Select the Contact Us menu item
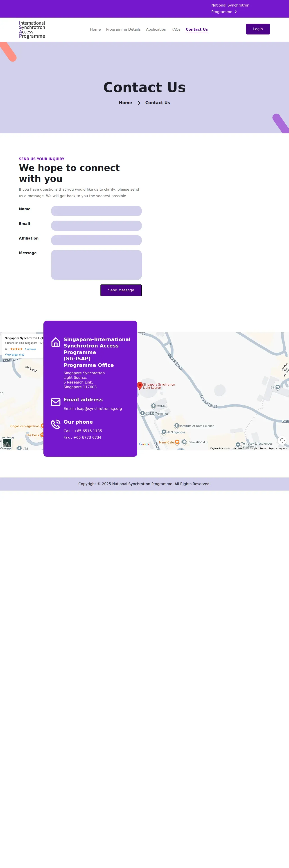289x868 pixels. (x=197, y=30)
